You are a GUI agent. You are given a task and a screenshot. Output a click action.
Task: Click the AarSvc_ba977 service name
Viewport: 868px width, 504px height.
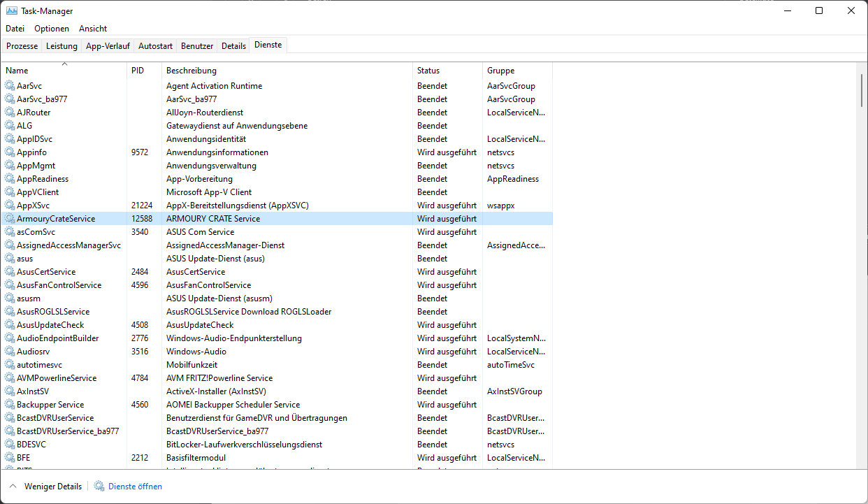42,99
